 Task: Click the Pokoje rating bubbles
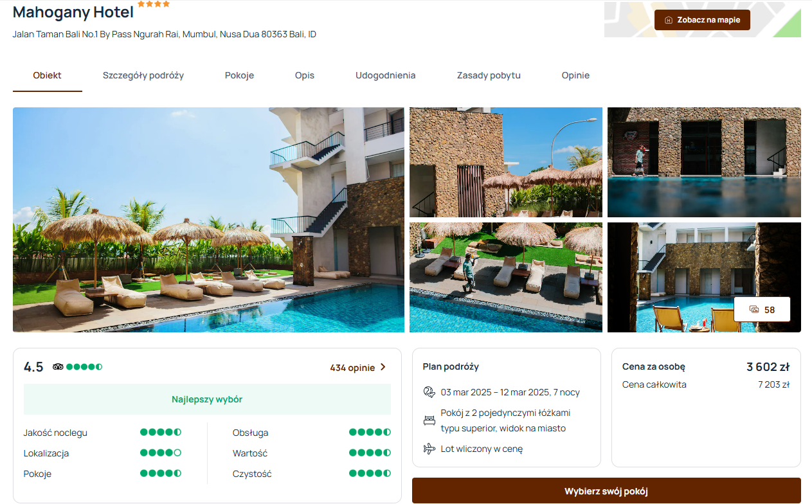161,474
